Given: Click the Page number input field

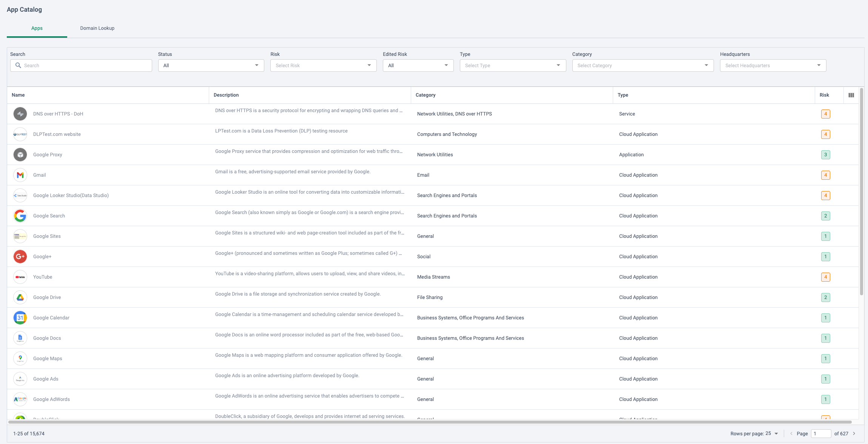Looking at the screenshot, I should click(x=821, y=433).
